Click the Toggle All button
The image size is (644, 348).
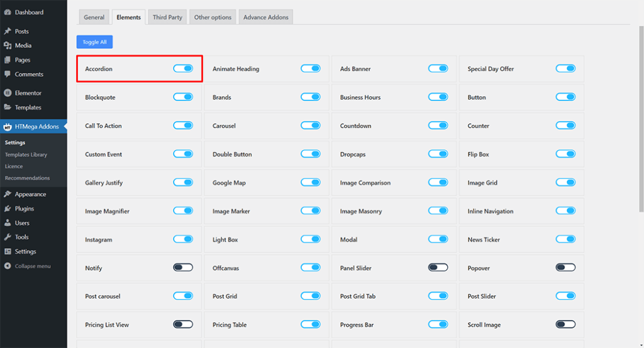click(94, 42)
